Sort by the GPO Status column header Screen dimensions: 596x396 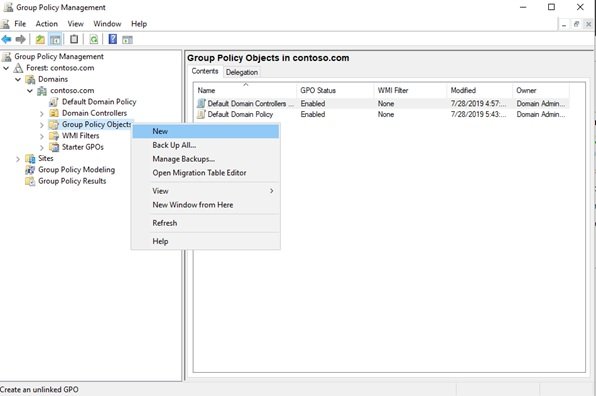(x=335, y=90)
